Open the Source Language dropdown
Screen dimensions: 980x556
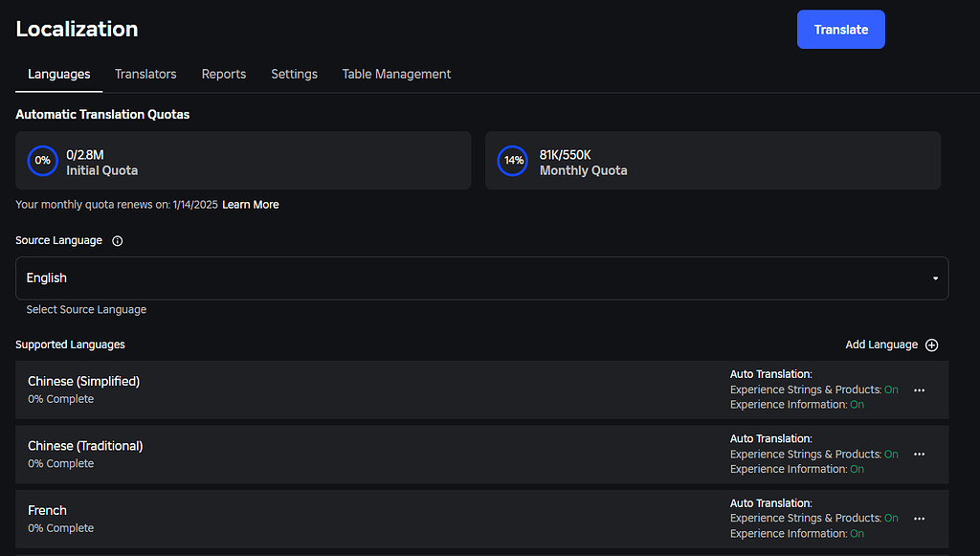click(x=481, y=278)
